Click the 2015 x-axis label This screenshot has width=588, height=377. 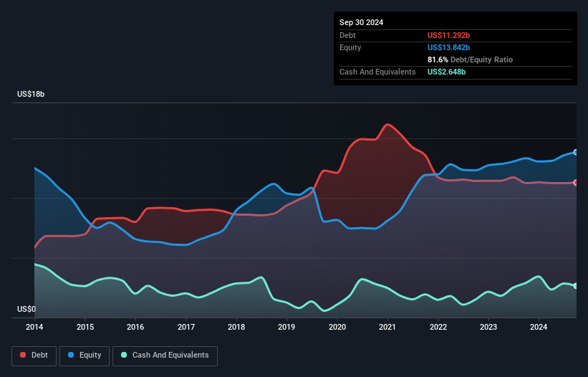(85, 327)
